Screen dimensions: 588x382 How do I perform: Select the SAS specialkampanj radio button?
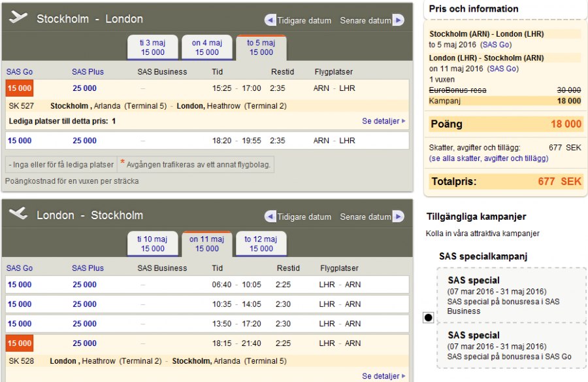point(428,317)
